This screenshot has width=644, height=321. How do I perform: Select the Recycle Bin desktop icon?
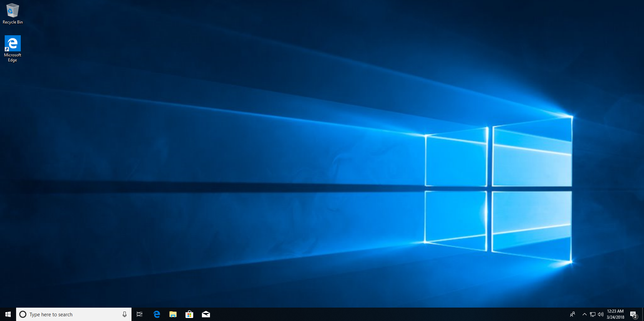13,14
